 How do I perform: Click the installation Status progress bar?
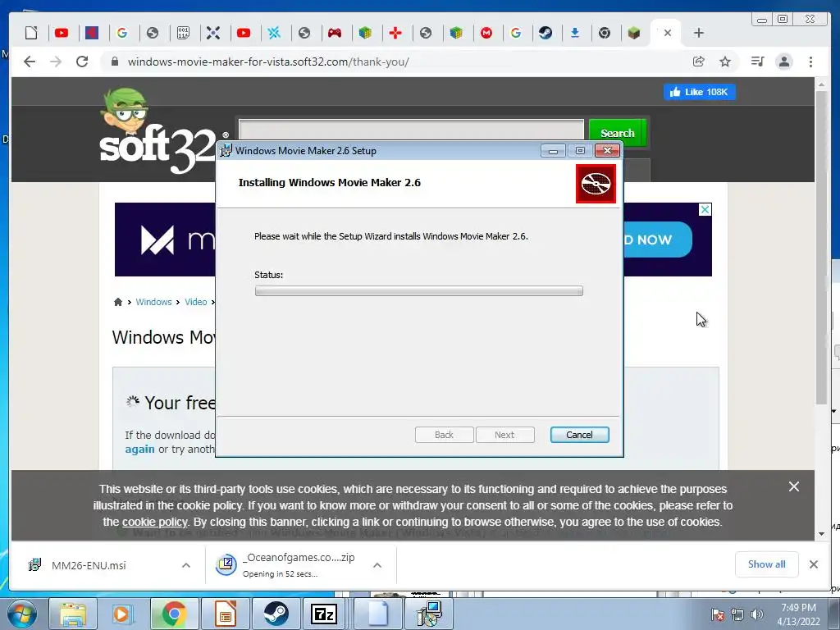tap(418, 290)
